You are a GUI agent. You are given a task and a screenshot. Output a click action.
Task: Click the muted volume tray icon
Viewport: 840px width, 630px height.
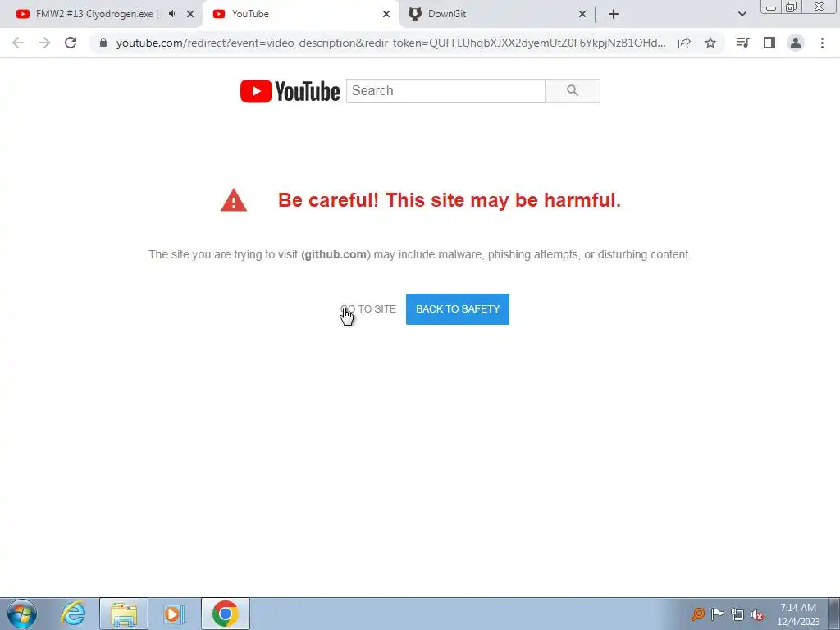(757, 615)
